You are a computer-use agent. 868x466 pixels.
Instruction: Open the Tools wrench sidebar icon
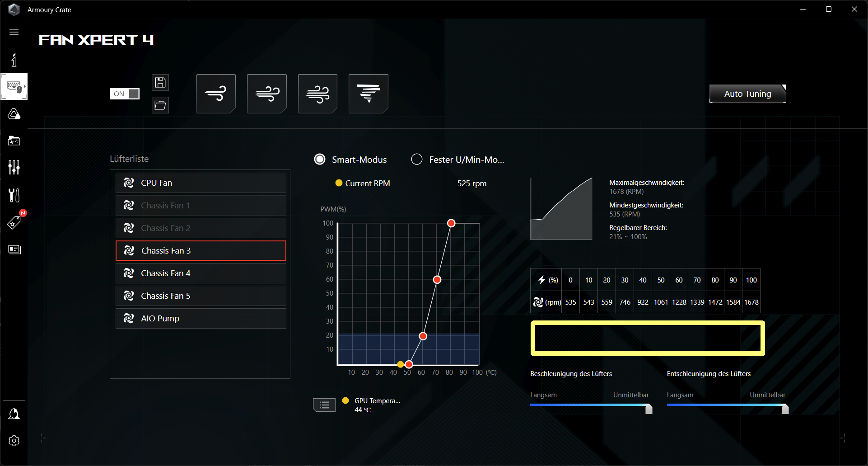click(14, 195)
